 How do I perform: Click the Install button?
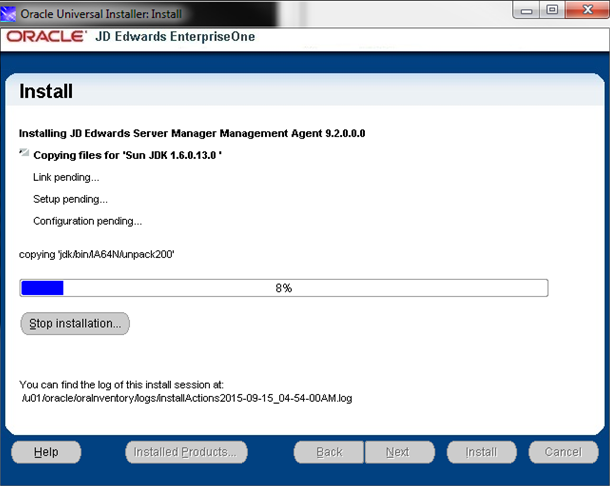[x=482, y=452]
